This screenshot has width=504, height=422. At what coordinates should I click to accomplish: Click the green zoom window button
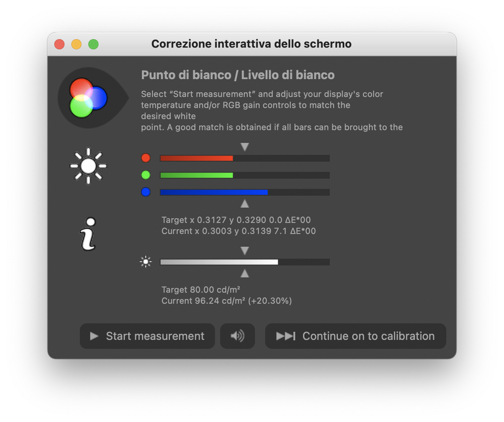(x=93, y=44)
